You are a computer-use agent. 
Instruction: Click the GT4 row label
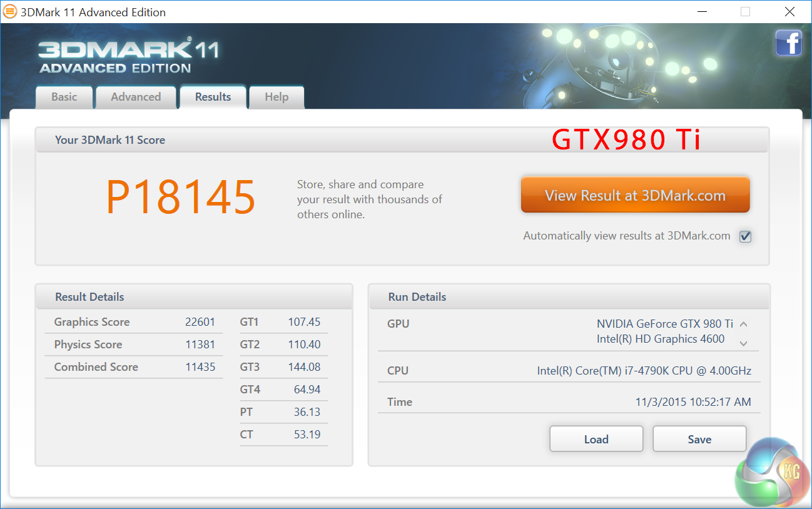[250, 390]
